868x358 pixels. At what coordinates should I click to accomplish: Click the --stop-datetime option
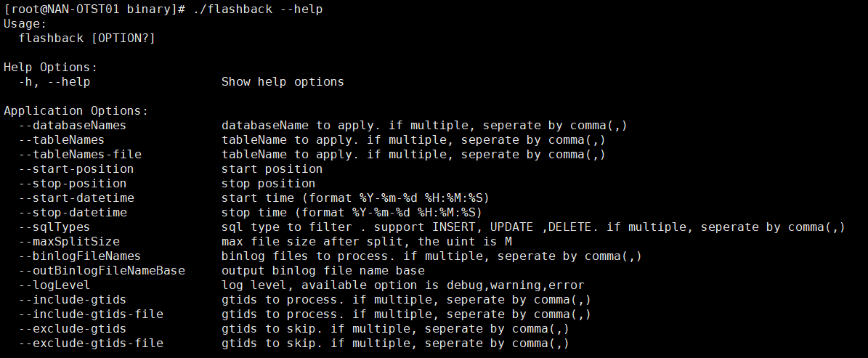73,213
